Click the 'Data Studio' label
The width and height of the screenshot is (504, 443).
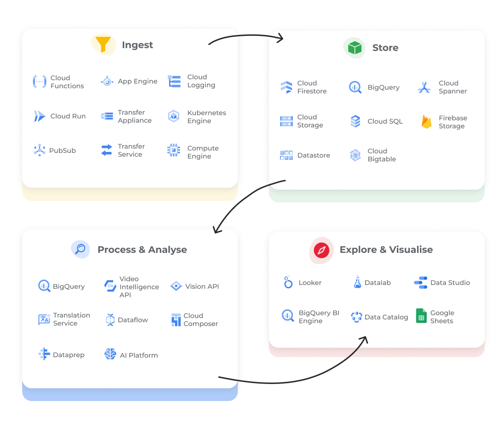pos(450,283)
